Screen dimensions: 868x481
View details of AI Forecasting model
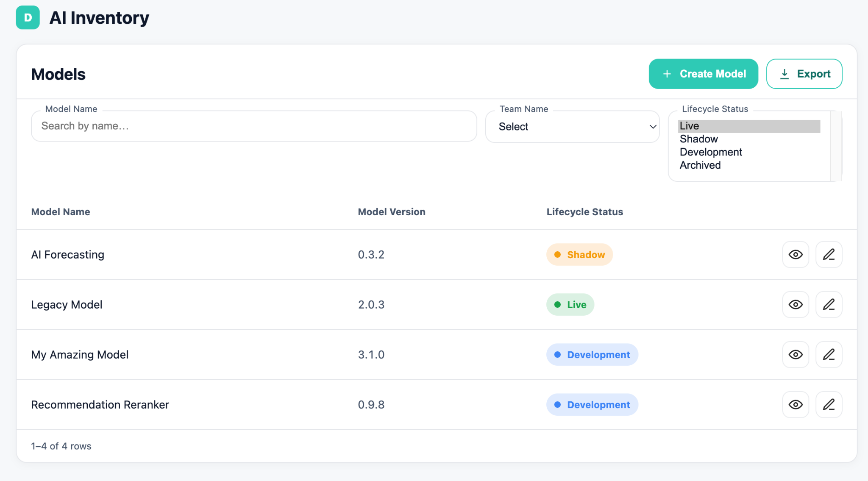coord(796,254)
